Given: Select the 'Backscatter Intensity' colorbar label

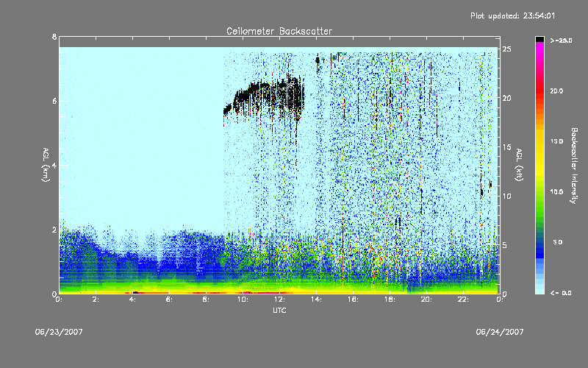Looking at the screenshot, I should point(574,166).
